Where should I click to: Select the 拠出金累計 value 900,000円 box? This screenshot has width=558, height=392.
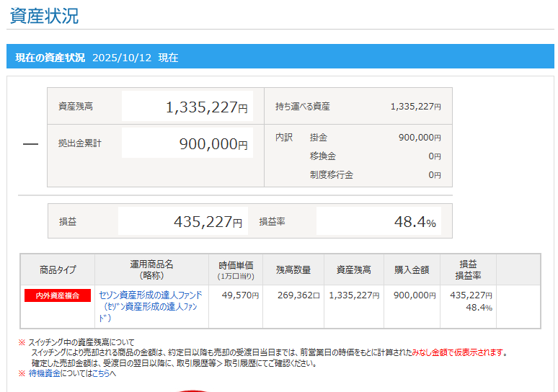pyautogui.click(x=187, y=144)
